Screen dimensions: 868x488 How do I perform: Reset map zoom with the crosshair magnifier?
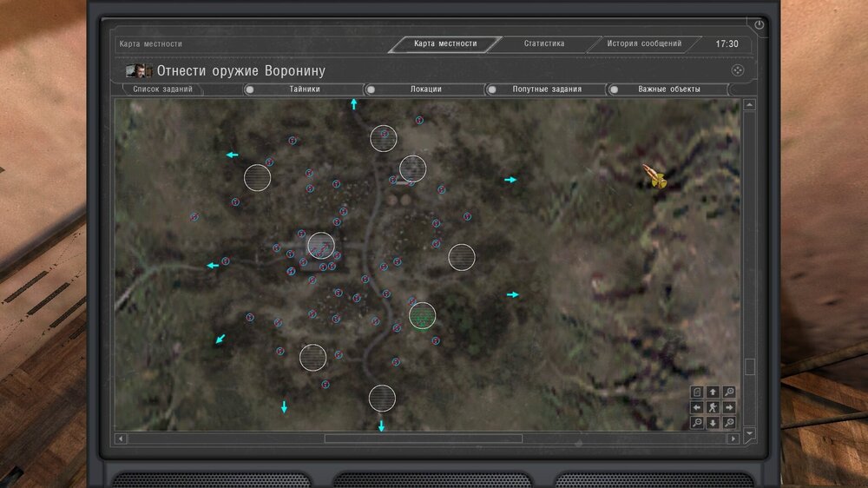tap(729, 423)
